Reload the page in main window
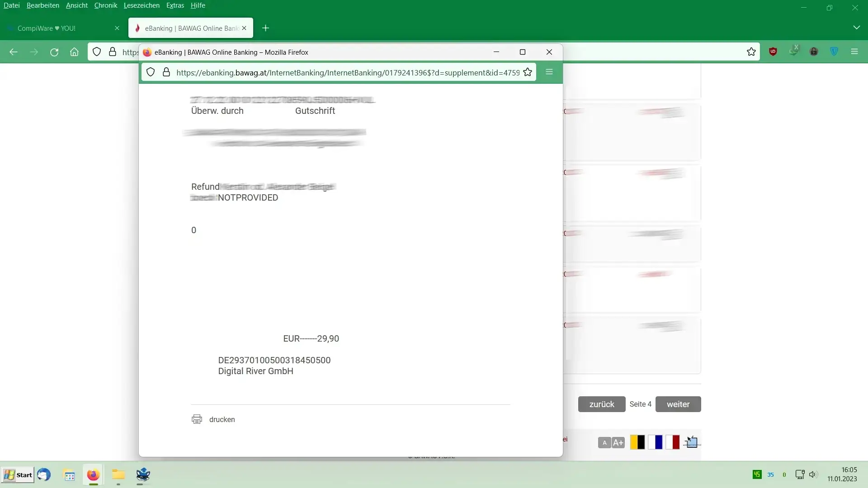 54,52
